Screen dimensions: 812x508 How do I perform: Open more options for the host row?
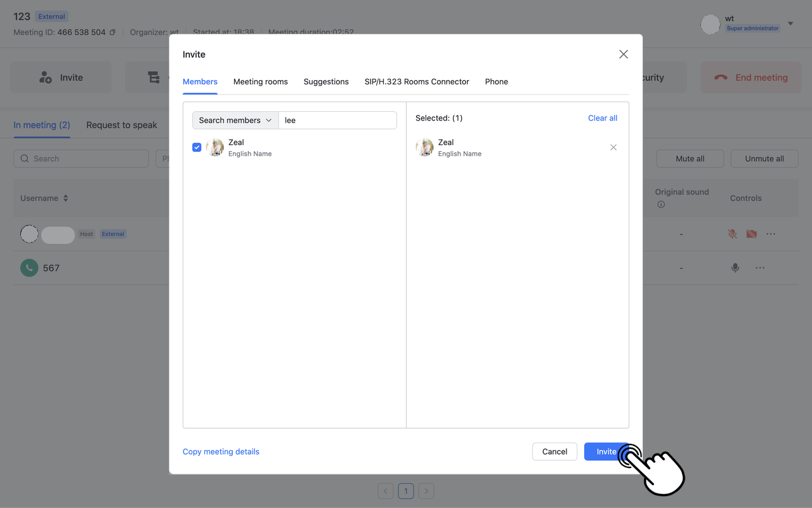(770, 234)
